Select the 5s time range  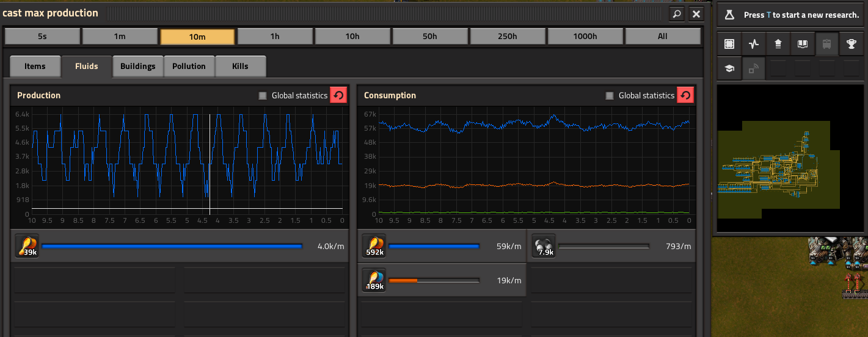[42, 37]
